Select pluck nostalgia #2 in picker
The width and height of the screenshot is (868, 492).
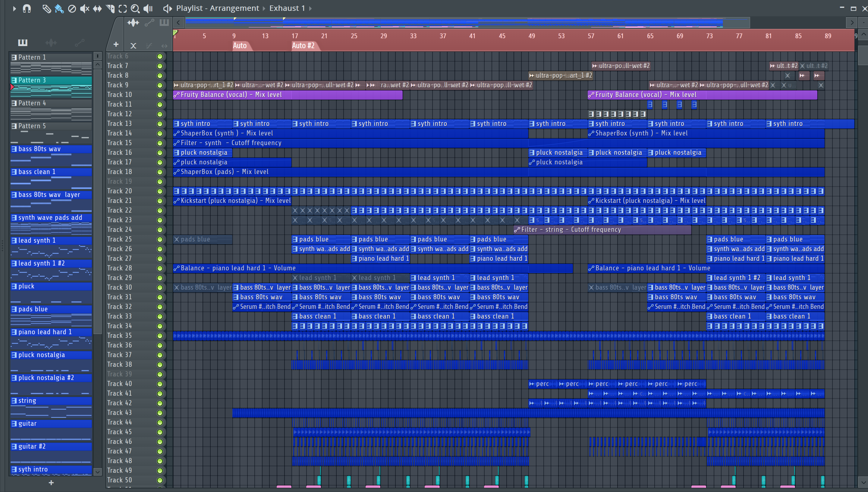coord(51,385)
